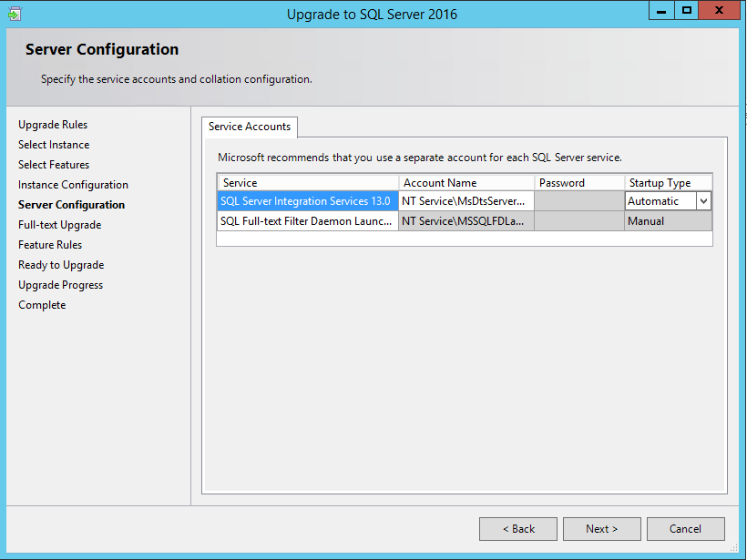Edit the Account Name for NT Service\MsDtsServer

coord(466,200)
